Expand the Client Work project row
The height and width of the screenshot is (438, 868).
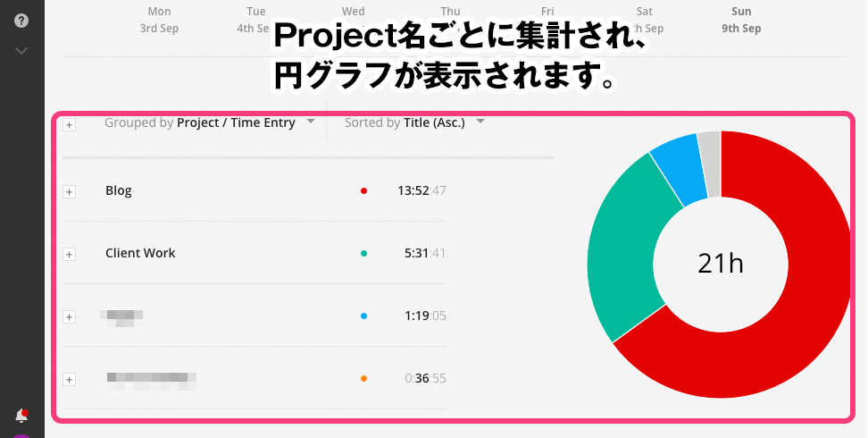(69, 255)
